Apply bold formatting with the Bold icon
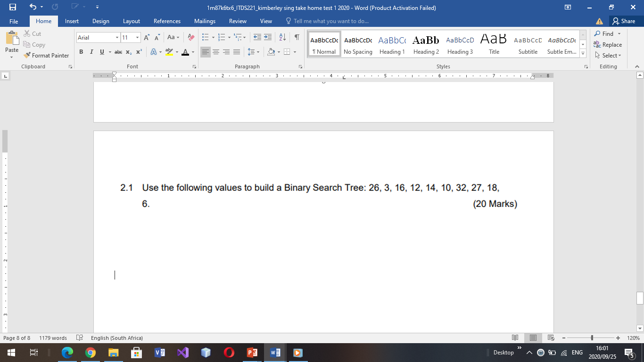Viewport: 644px width, 362px height. click(x=81, y=52)
